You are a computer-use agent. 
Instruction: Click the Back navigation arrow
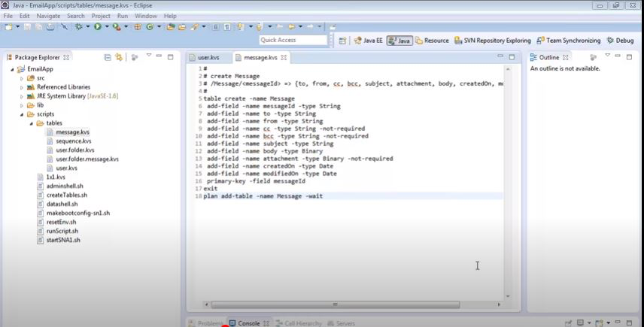coord(292,26)
